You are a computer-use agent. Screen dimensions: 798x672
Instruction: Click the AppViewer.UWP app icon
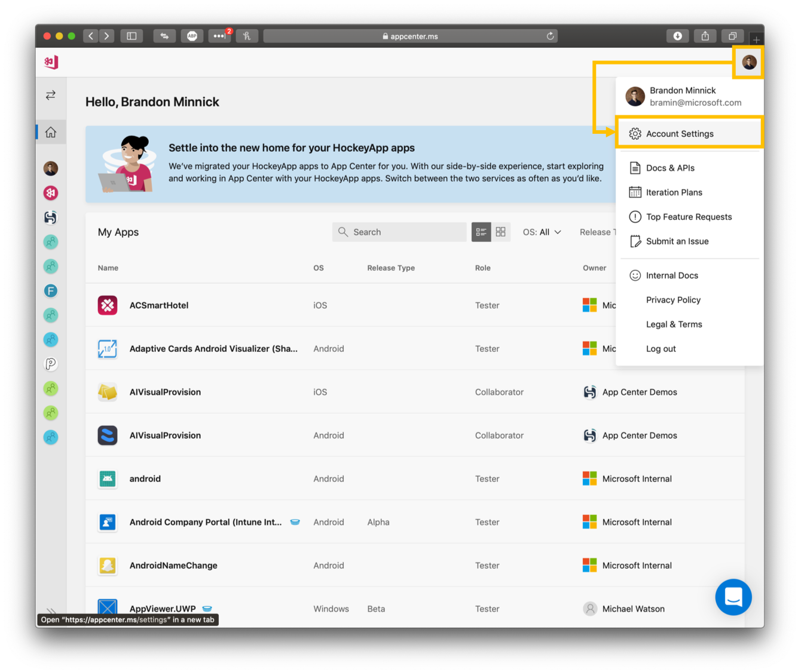(x=108, y=607)
